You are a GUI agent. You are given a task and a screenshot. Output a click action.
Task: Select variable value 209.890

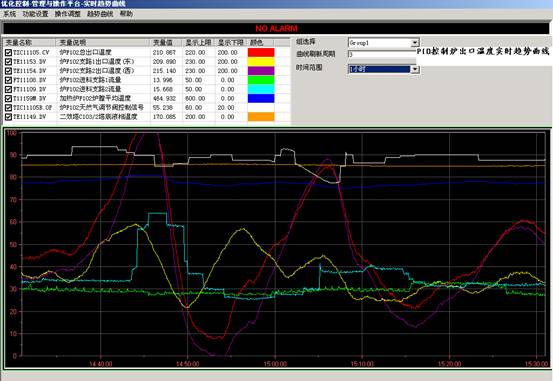click(164, 62)
